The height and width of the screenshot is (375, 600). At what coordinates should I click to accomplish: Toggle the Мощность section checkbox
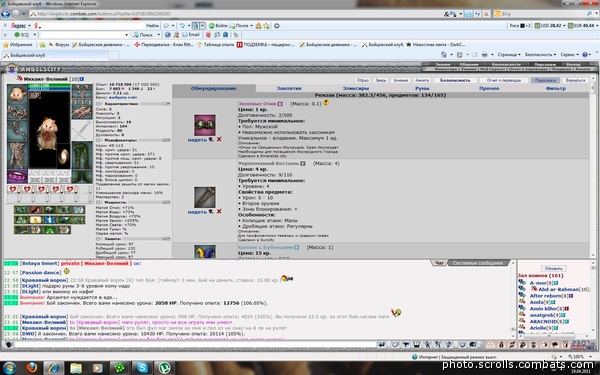[98, 202]
